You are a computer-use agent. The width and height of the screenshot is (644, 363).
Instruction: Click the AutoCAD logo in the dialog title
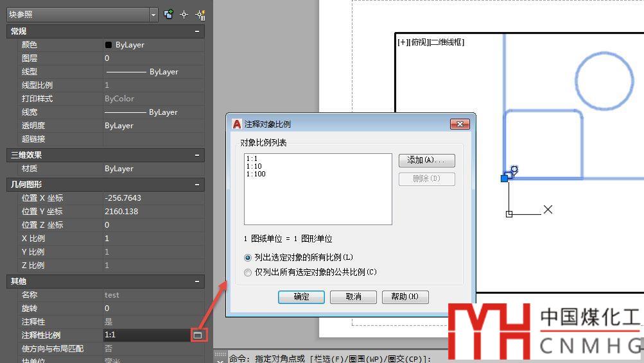(x=236, y=124)
